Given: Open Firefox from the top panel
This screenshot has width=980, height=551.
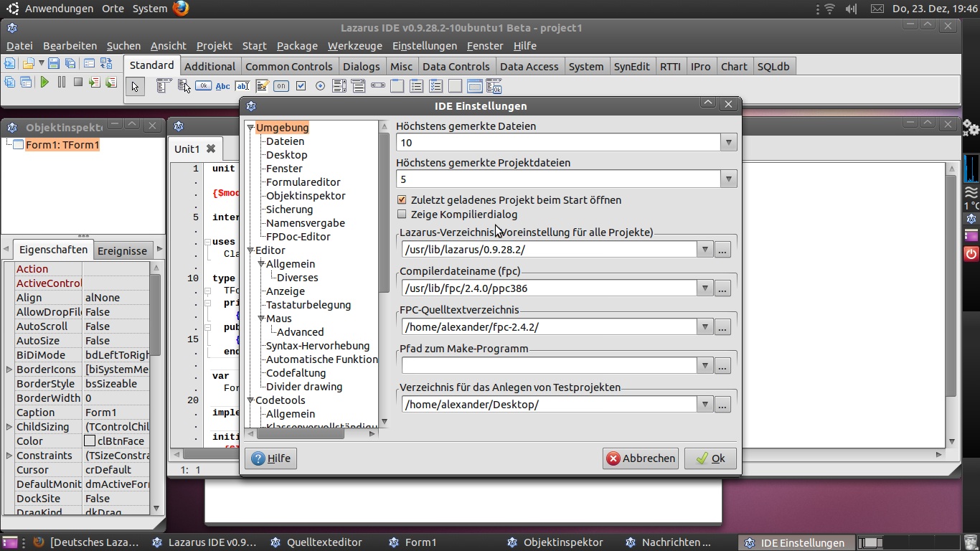Looking at the screenshot, I should (x=180, y=9).
